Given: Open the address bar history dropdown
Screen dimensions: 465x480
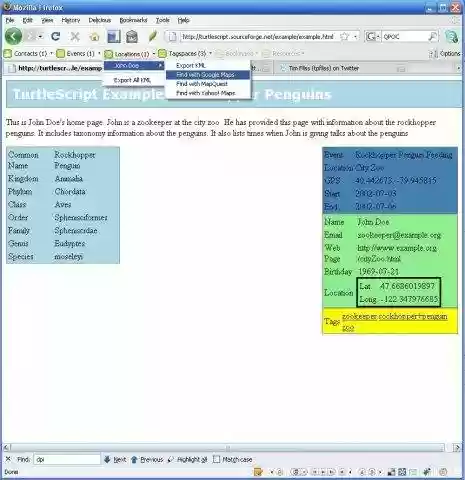Looking at the screenshot, I should click(356, 36).
